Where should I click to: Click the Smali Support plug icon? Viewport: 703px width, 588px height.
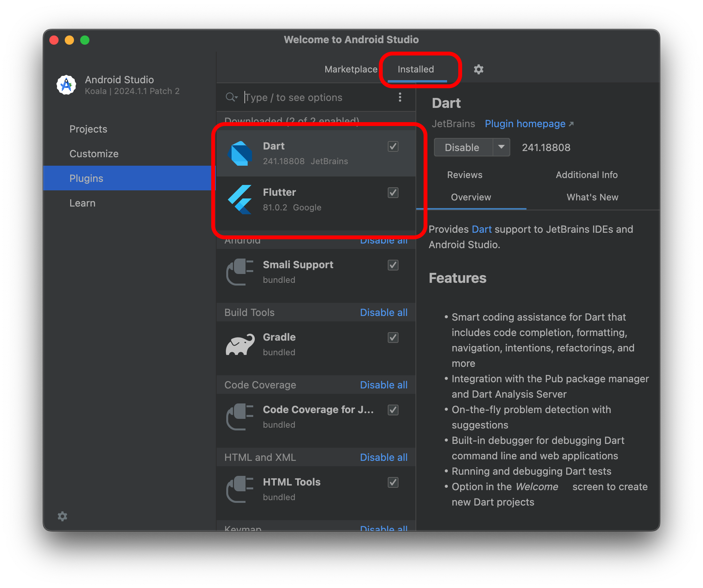tap(240, 272)
